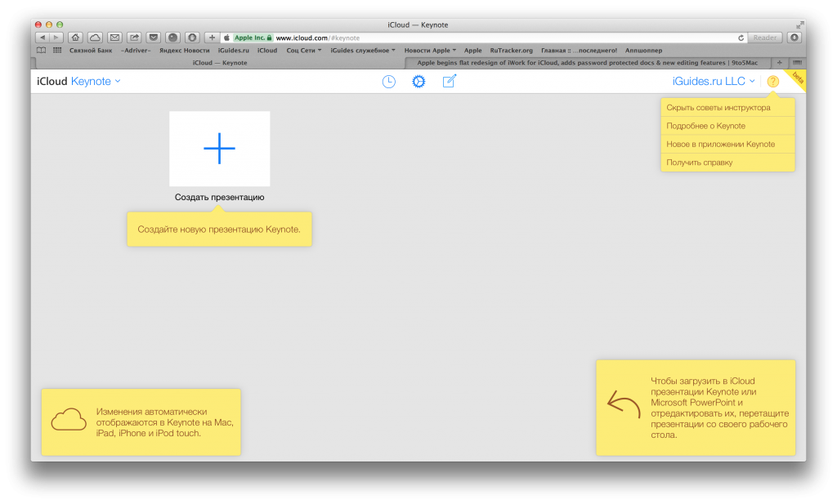Expand the Соц Сети bookmarks folder
The height and width of the screenshot is (504, 837).
[x=304, y=50]
